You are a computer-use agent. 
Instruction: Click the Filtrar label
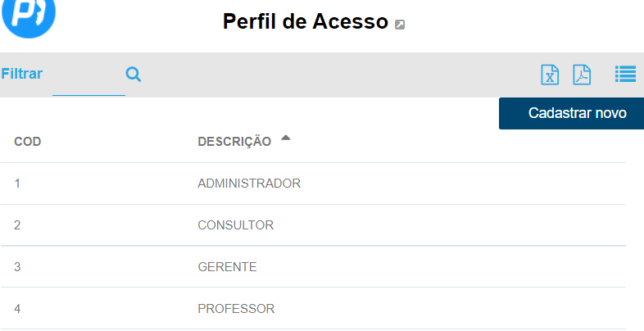coord(22,74)
